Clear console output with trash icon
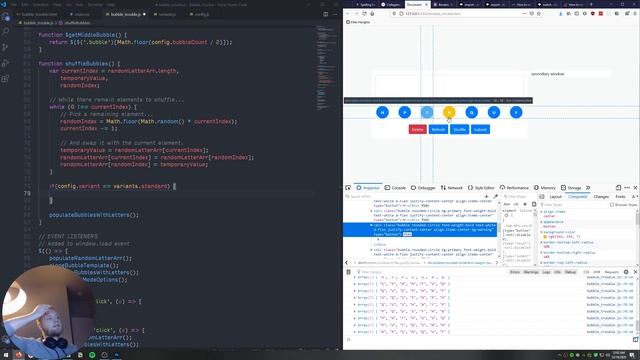Screen dimensions: 640x360 pyautogui.click(x=348, y=272)
